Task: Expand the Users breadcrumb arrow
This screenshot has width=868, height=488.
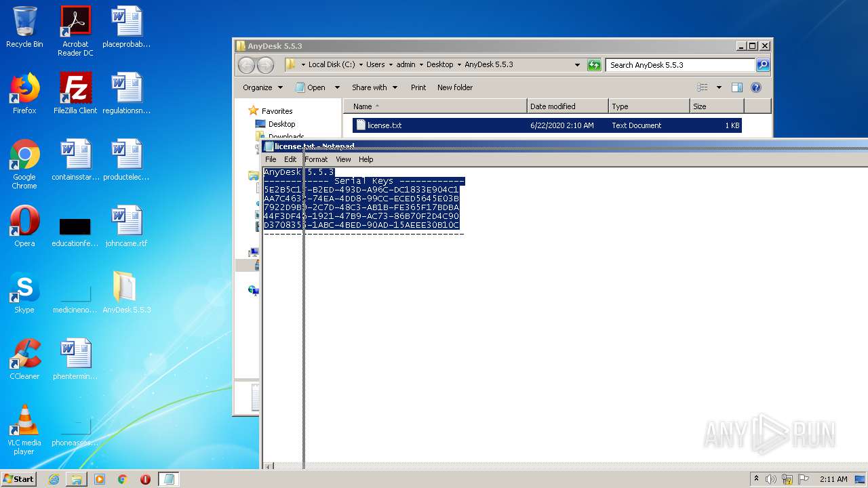Action: pos(391,65)
